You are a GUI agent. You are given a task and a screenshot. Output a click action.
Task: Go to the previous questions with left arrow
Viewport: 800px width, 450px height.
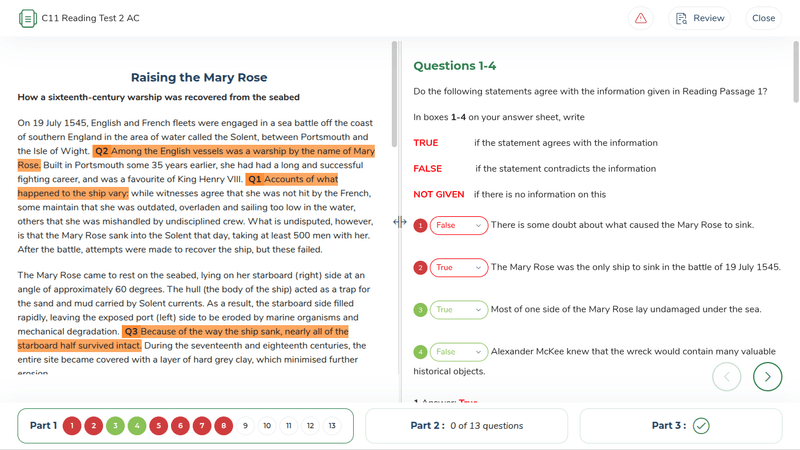tap(727, 377)
